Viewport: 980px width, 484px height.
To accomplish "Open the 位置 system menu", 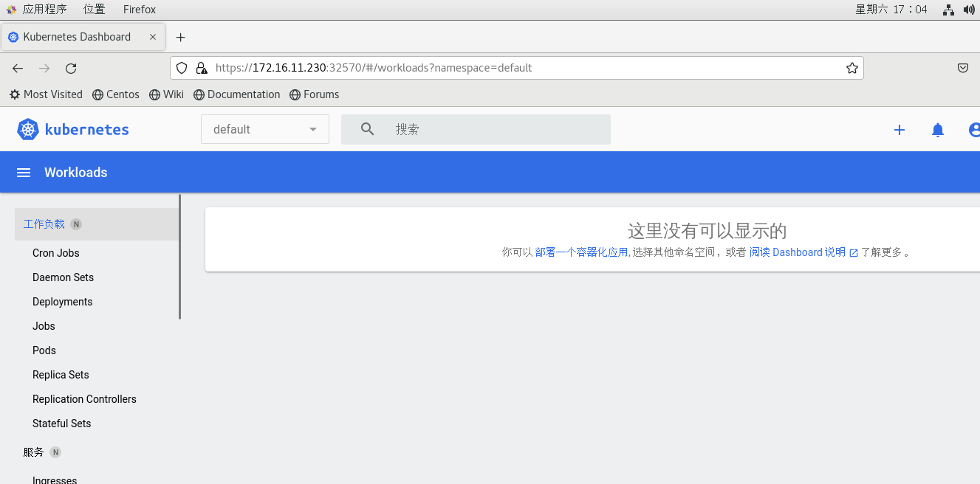I will (94, 10).
